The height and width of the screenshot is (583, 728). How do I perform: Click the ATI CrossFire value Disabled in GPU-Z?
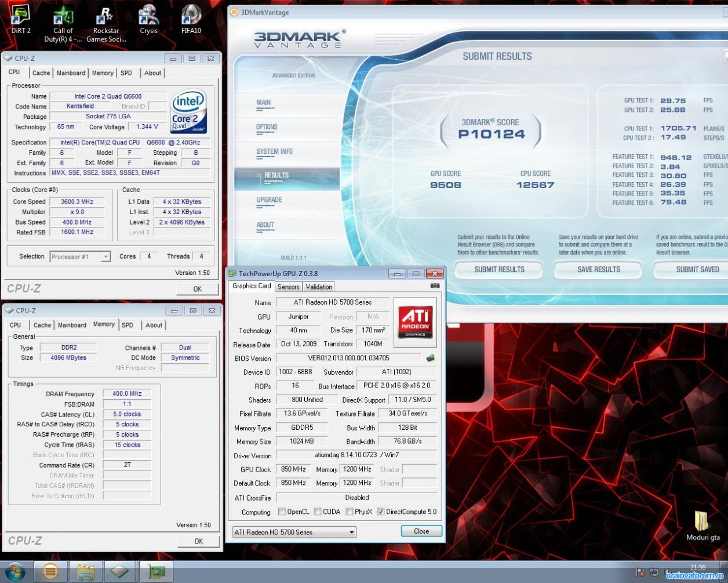click(356, 498)
